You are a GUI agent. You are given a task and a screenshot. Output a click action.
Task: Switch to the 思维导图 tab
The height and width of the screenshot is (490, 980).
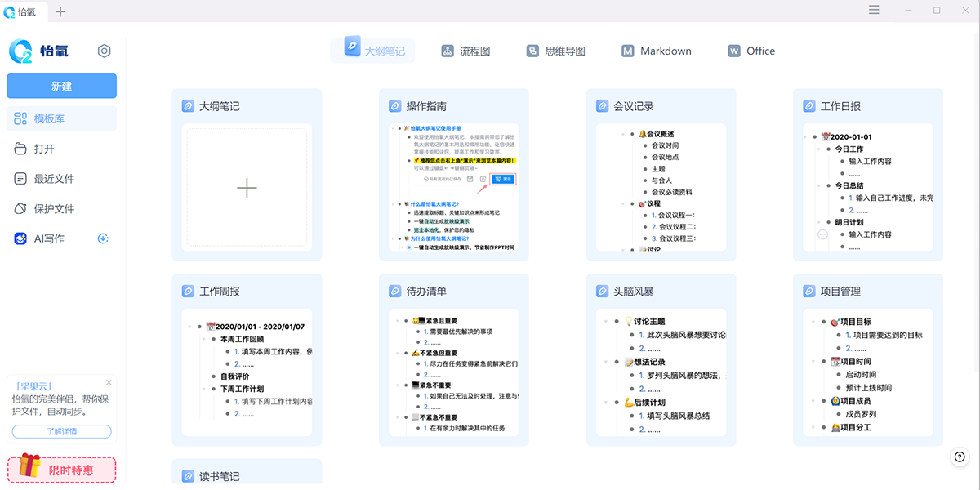coord(556,51)
